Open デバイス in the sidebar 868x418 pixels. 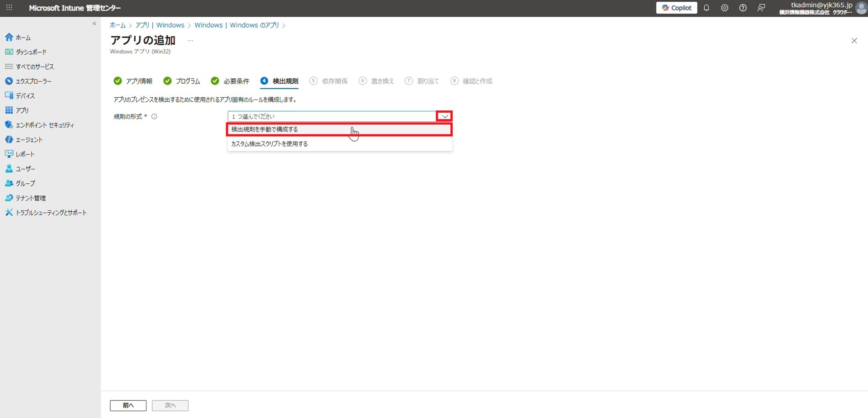point(25,96)
